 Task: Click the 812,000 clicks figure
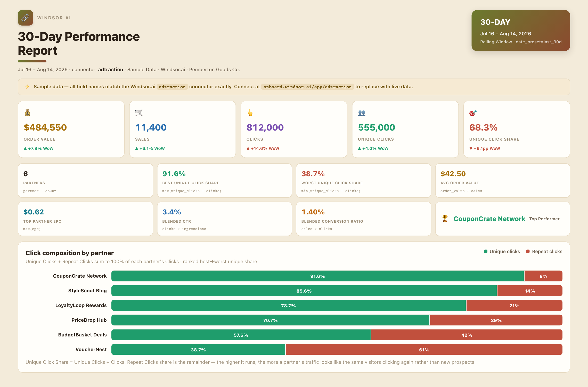[x=265, y=127]
